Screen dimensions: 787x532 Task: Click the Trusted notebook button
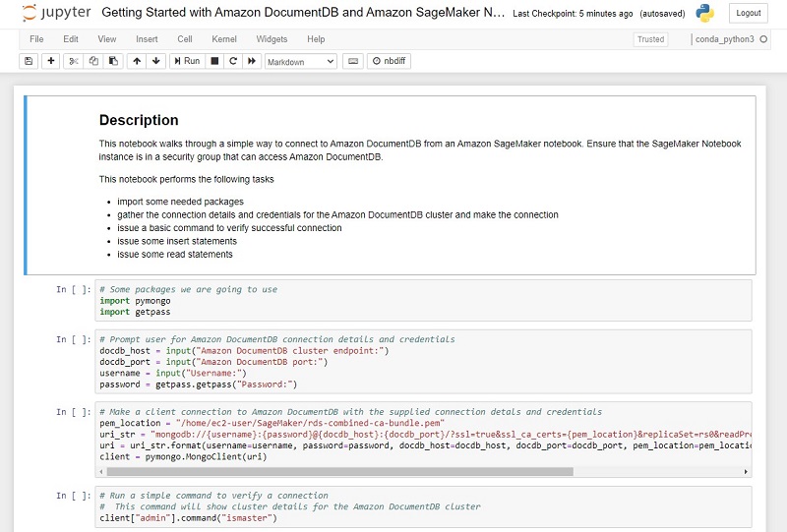tap(650, 39)
